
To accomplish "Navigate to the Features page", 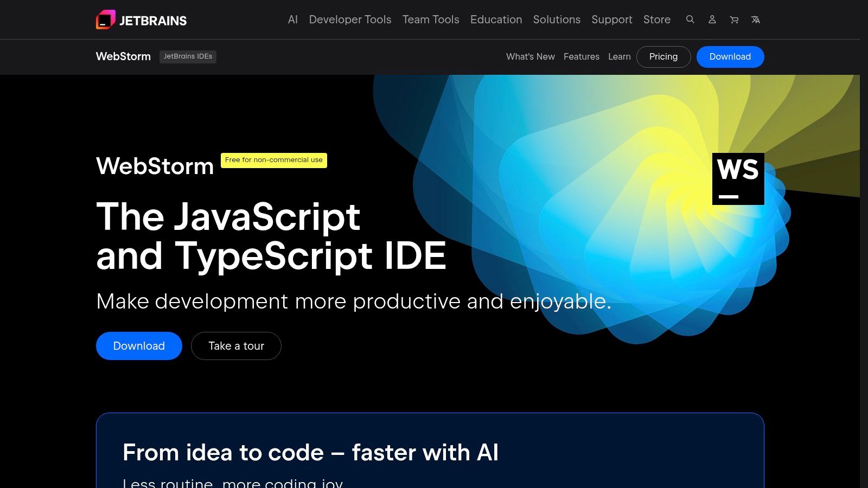I will point(582,56).
